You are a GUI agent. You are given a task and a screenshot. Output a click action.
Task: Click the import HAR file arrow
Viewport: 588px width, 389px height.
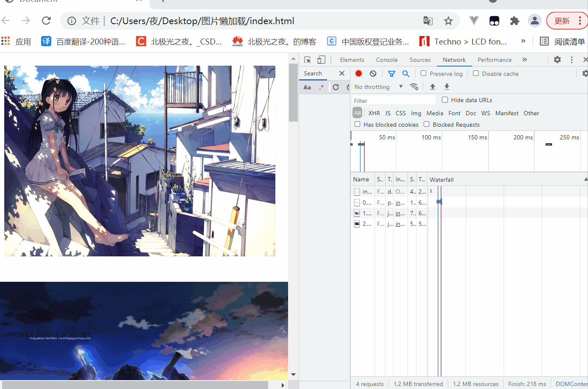pos(433,86)
